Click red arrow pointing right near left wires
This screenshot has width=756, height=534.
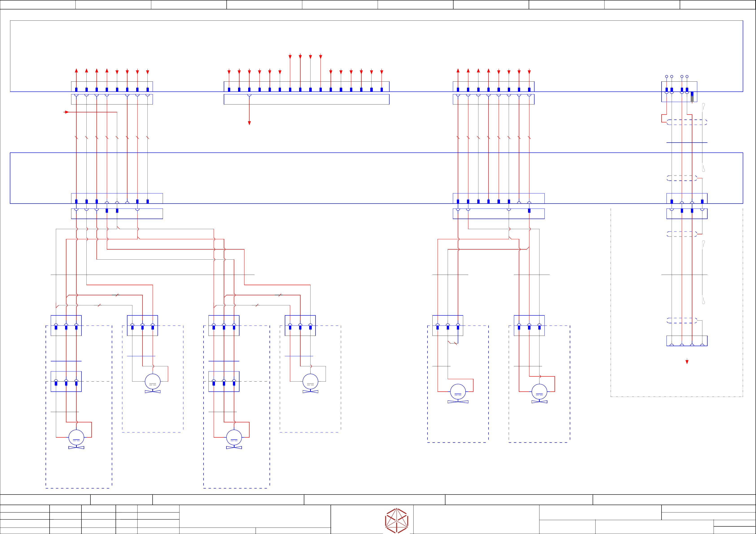point(66,112)
